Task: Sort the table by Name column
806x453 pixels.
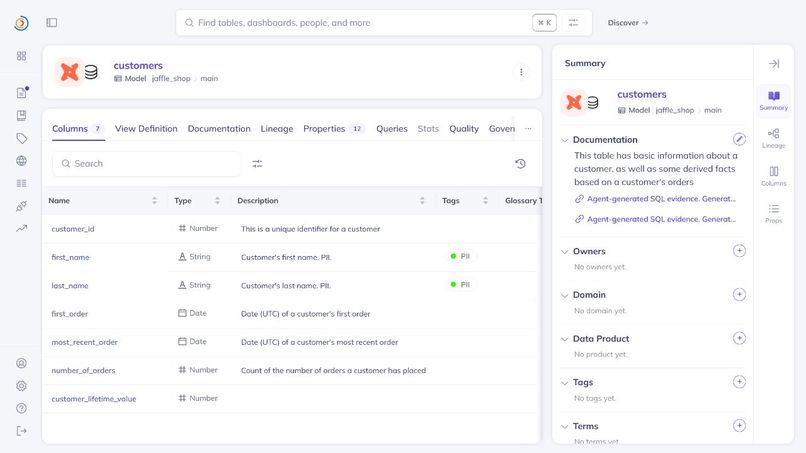Action: (154, 201)
